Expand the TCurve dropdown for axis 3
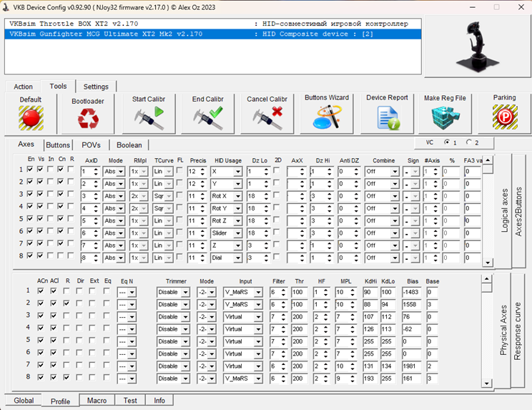This screenshot has height=410, width=532. tap(164, 196)
